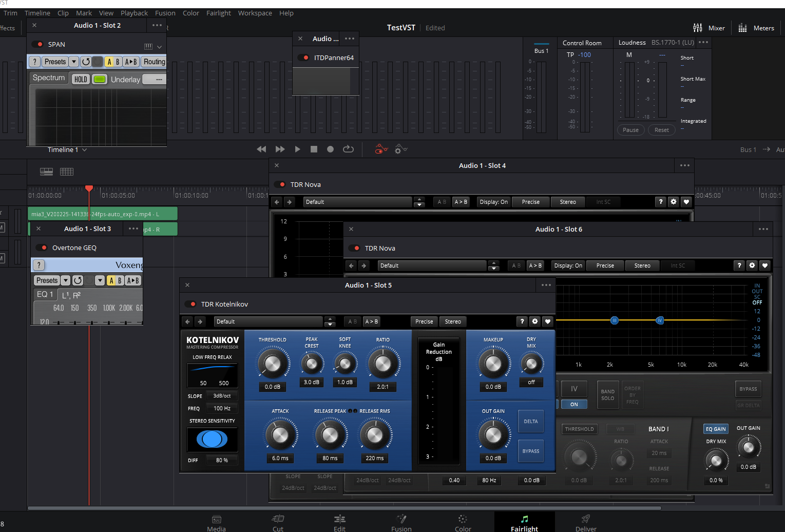Viewport: 785px width, 532px height.
Task: Click the Kotelnikov FREQ 100 Hz field
Action: point(222,408)
